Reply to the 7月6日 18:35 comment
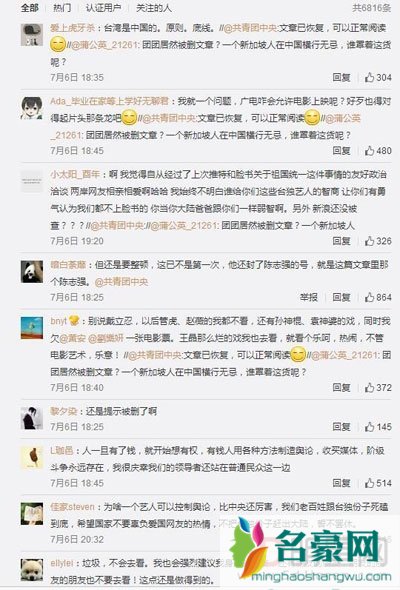 point(341,78)
